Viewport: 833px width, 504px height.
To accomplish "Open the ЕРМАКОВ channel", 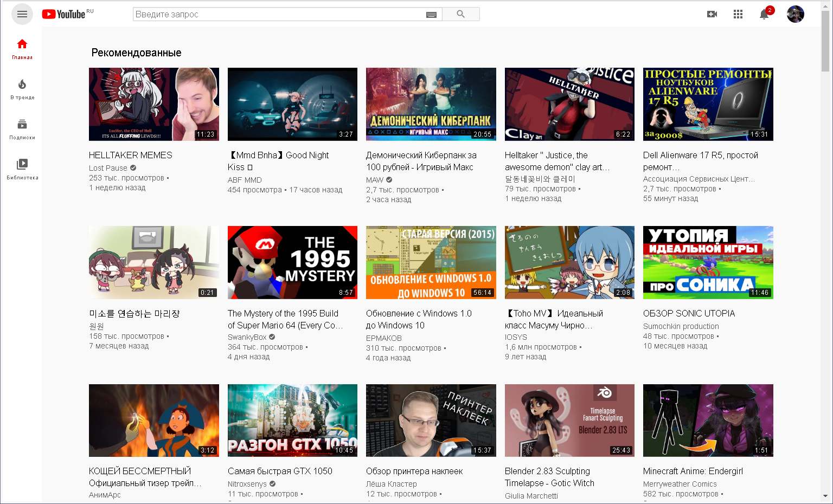I will pyautogui.click(x=384, y=338).
